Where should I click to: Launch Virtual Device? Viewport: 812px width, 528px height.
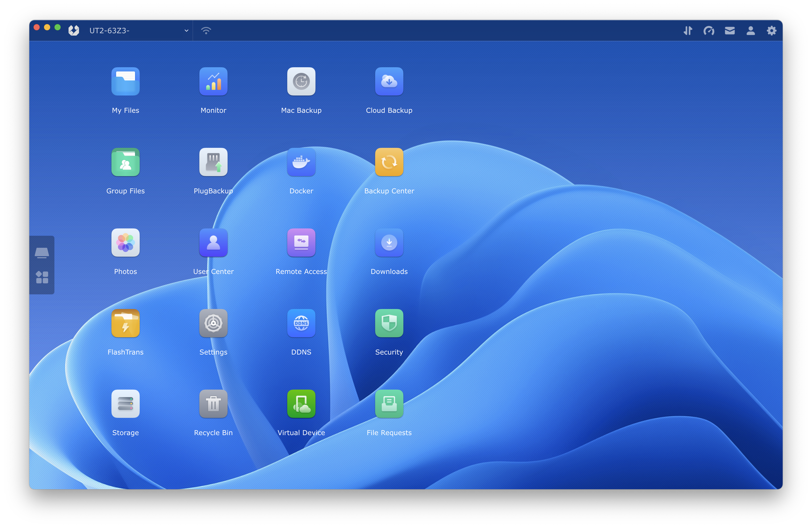301,404
